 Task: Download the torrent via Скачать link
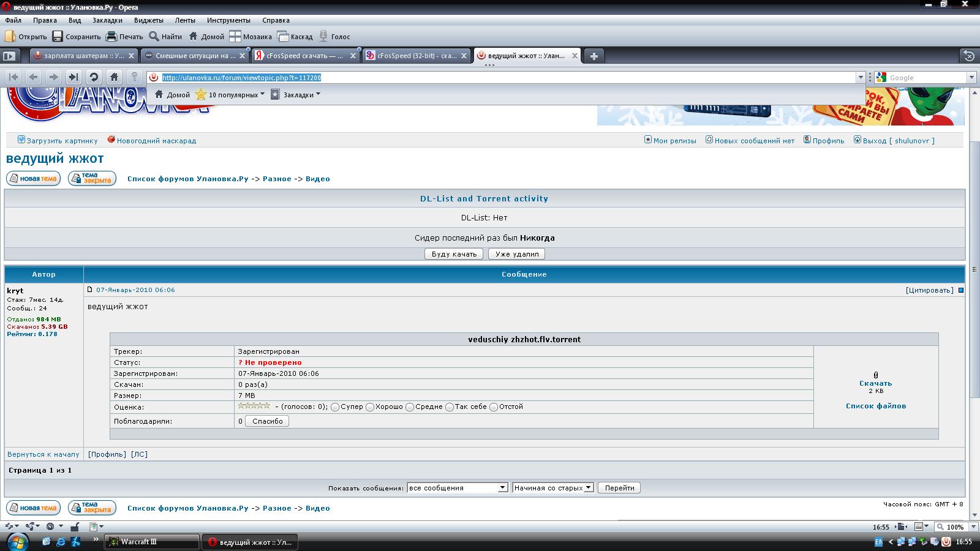[x=875, y=383]
